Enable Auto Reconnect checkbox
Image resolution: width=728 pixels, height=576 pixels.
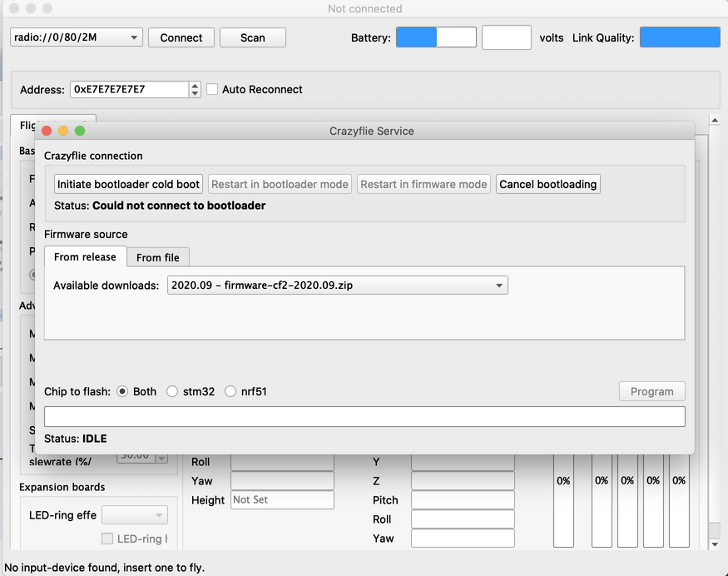tap(212, 89)
